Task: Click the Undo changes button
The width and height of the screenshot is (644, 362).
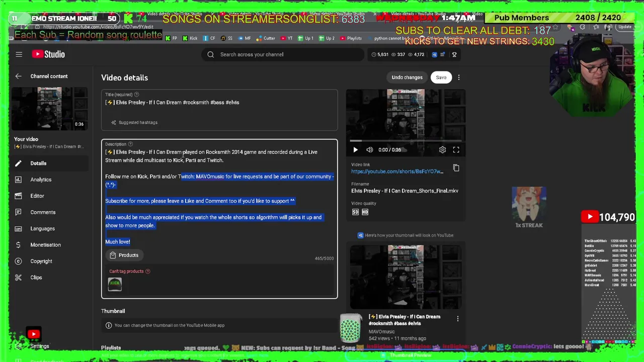Action: (407, 77)
